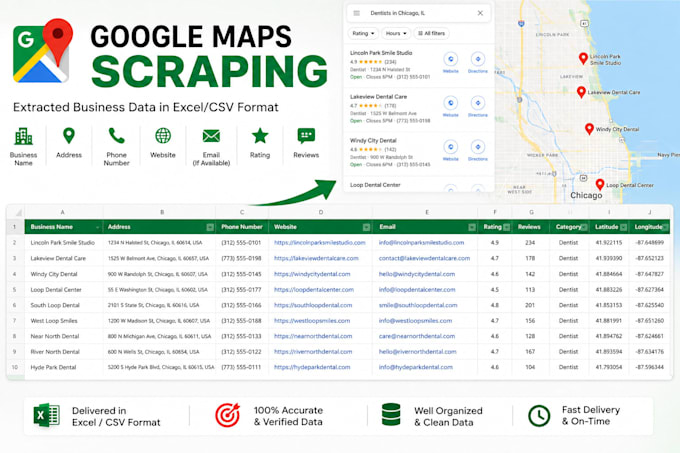Open Email column filter dropdown arrow
The width and height of the screenshot is (680, 453).
[472, 227]
